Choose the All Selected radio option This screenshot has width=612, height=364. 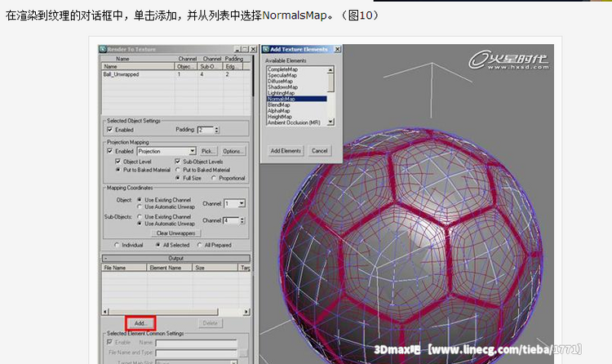157,245
